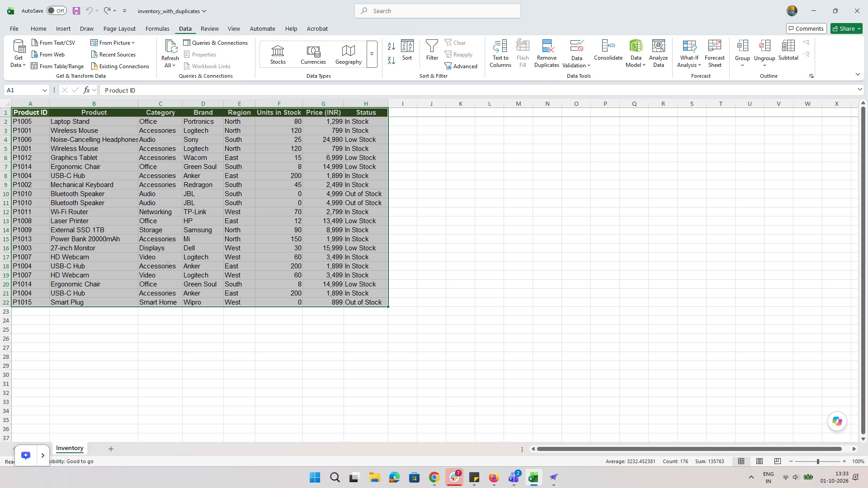Sort ascending A to Z
The image size is (868, 488).
point(392,46)
